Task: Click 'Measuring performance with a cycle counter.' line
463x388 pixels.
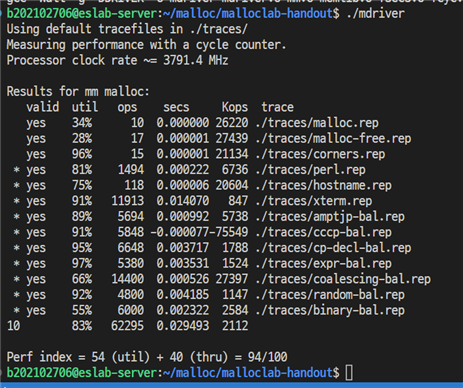Action: 146,45
